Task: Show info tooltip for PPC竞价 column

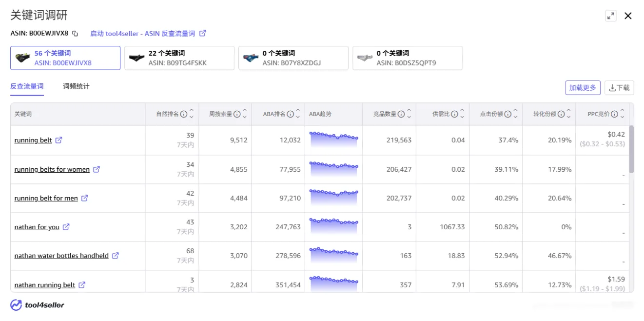Action: click(615, 114)
